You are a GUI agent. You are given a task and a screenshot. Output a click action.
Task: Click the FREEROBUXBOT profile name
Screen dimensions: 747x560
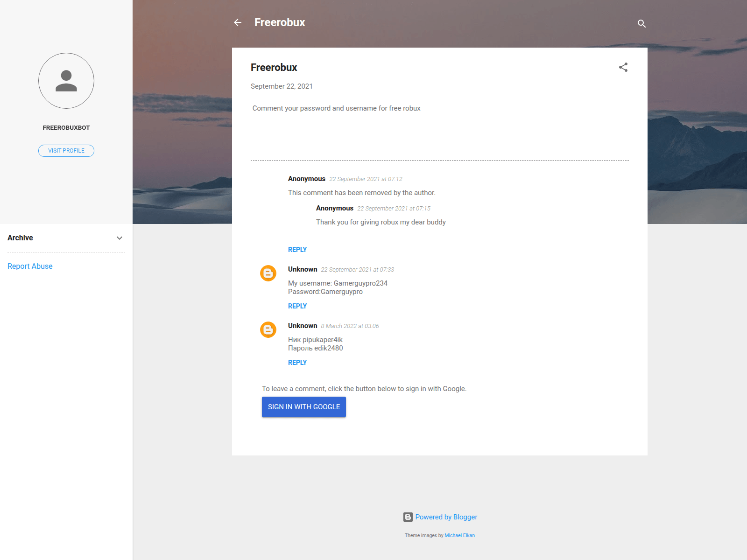[x=66, y=128]
